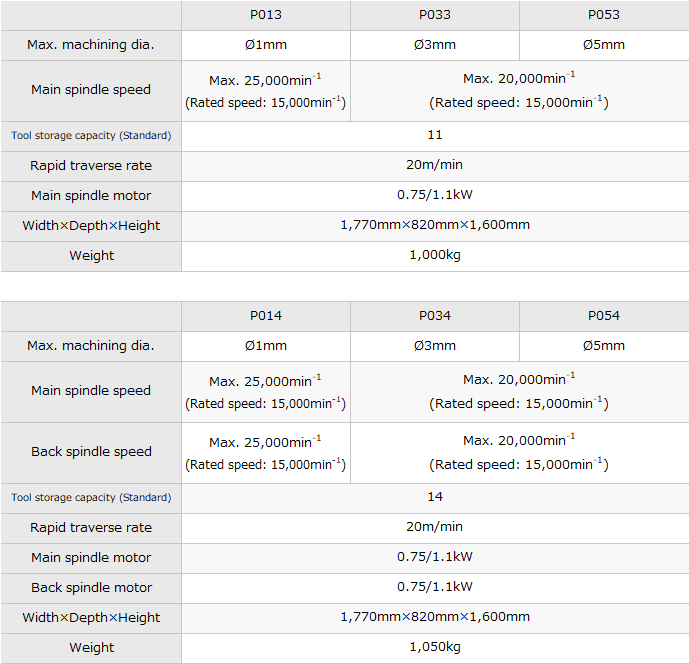Open the Tool storage capacity link in the lower table

[91, 497]
